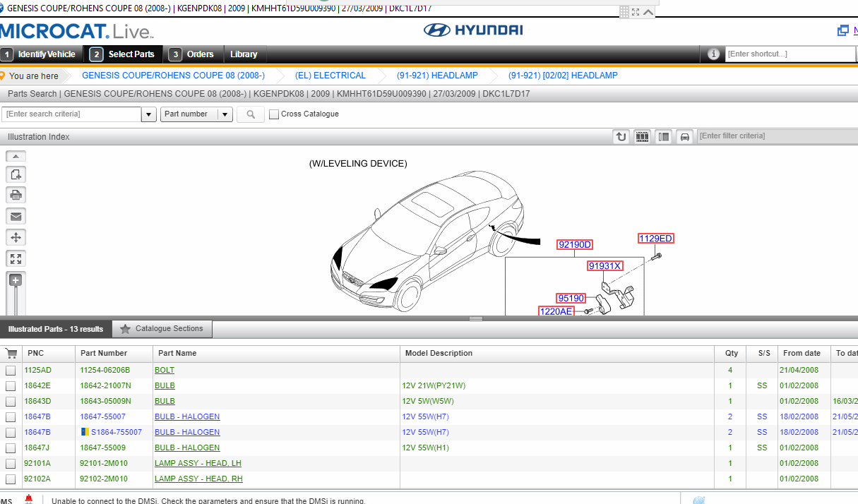Click the grid dots icon in floating toolbar
This screenshot has width=858, height=504.
(x=624, y=12)
